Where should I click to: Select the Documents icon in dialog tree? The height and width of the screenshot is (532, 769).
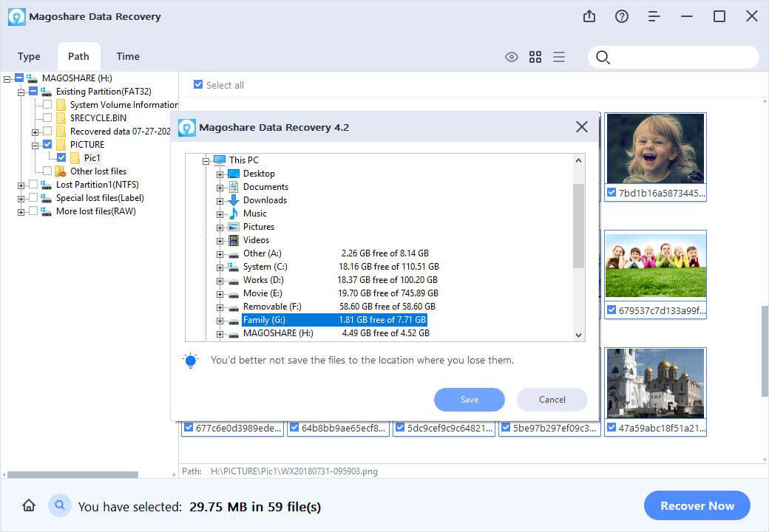pos(234,187)
